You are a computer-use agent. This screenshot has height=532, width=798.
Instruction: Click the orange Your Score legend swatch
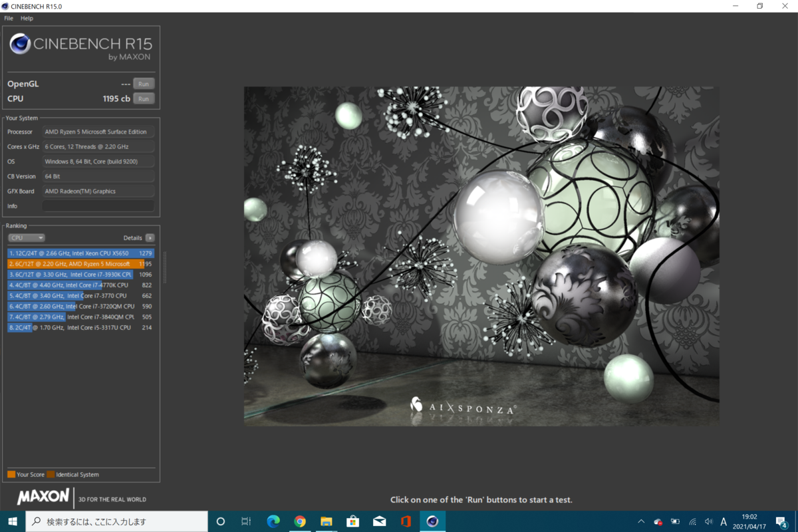[x=11, y=474]
